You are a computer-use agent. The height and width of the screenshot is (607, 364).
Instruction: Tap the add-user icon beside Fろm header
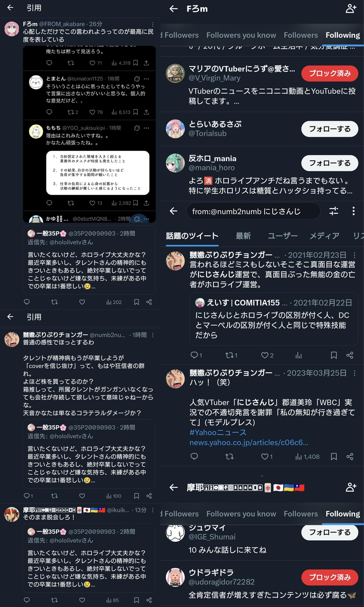(x=351, y=9)
